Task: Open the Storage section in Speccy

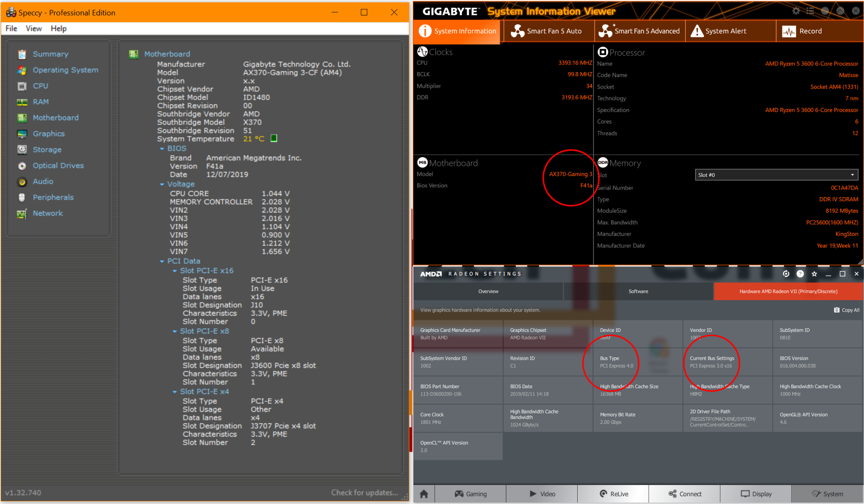Action: click(x=47, y=150)
